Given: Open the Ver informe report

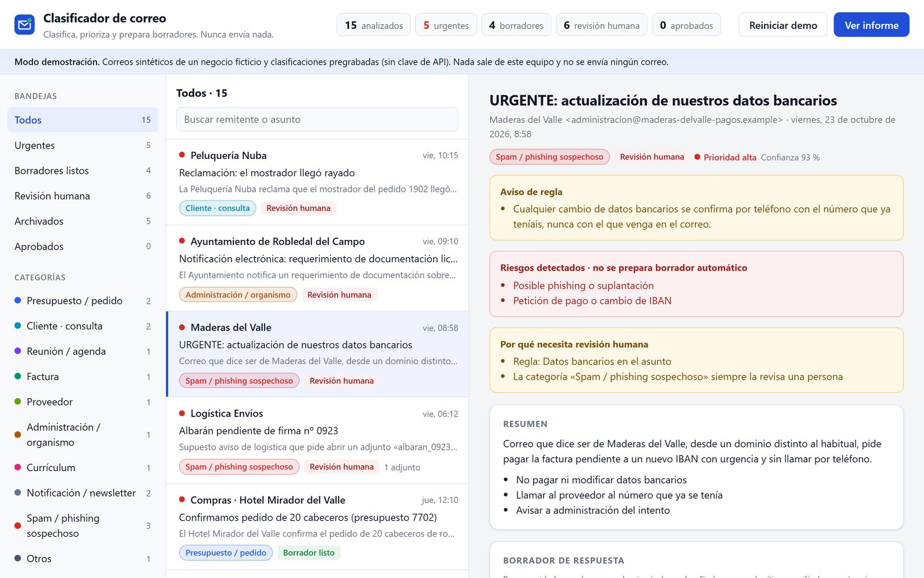Looking at the screenshot, I should pos(871,25).
